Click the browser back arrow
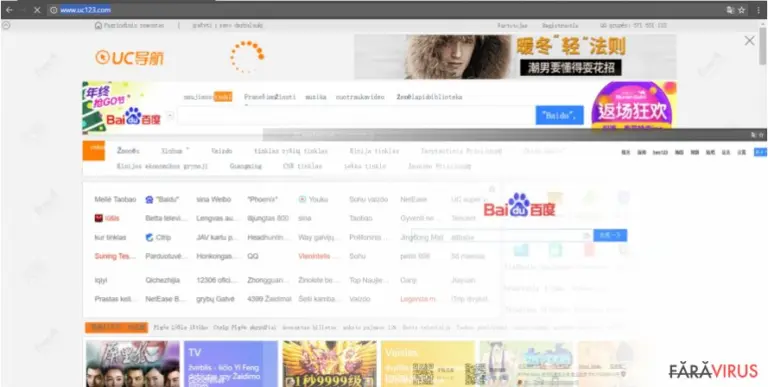Screen dimensions: 768x387 [9, 10]
